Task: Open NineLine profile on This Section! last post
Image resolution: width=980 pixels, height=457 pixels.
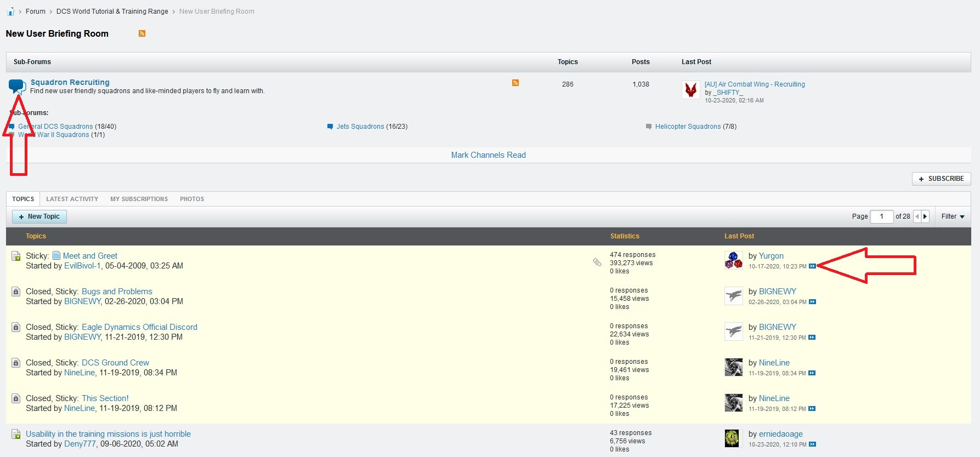Action: (x=774, y=398)
